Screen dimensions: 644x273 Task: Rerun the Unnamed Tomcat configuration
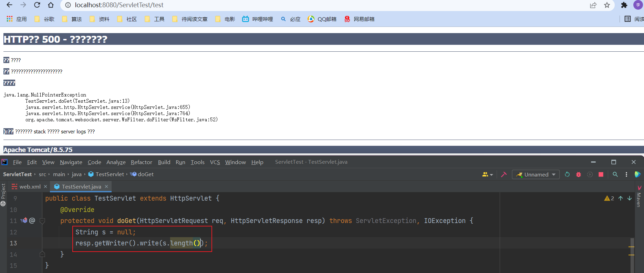(x=567, y=174)
